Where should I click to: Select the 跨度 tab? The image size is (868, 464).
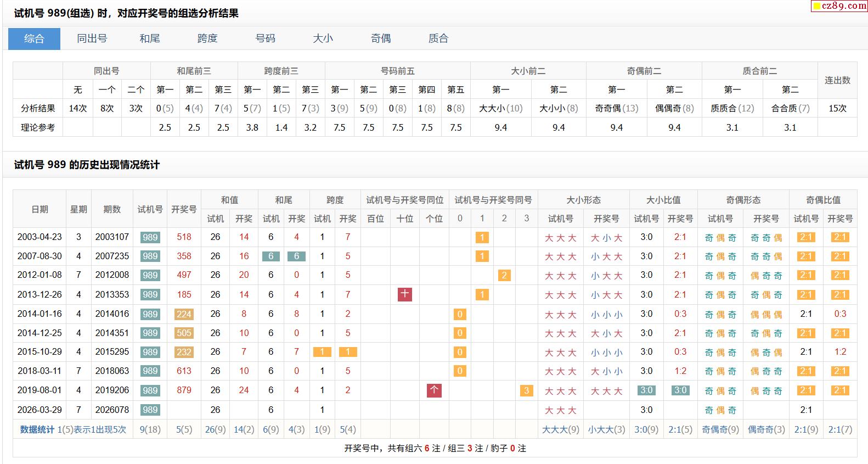tap(207, 38)
